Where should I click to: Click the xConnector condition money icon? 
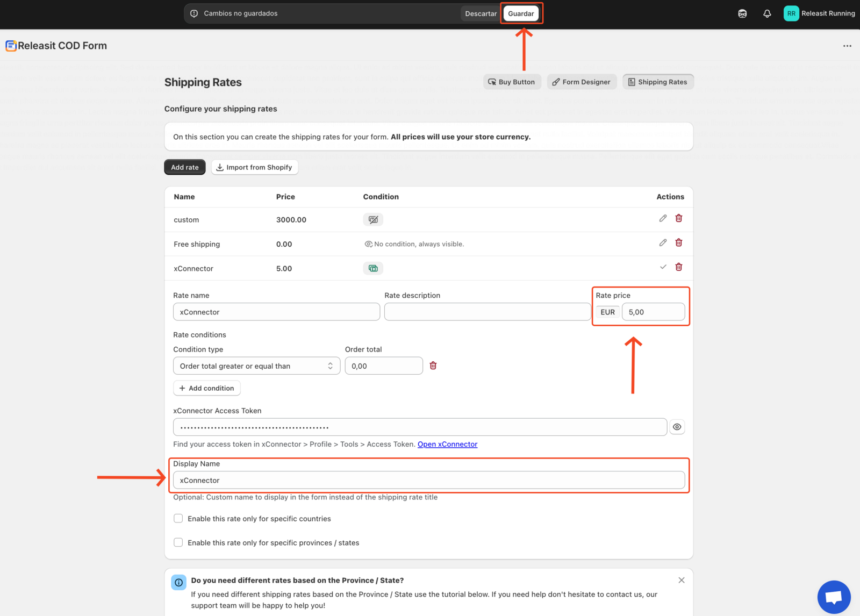click(x=373, y=268)
